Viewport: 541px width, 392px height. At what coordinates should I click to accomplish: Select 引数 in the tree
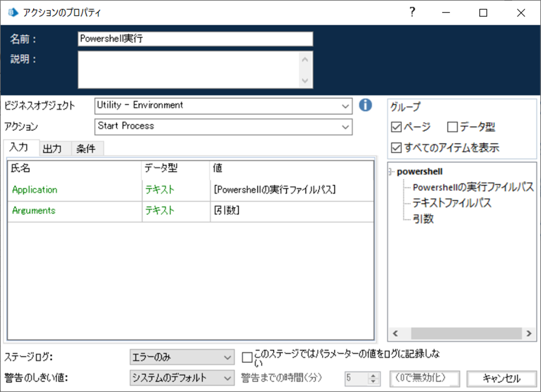(423, 219)
